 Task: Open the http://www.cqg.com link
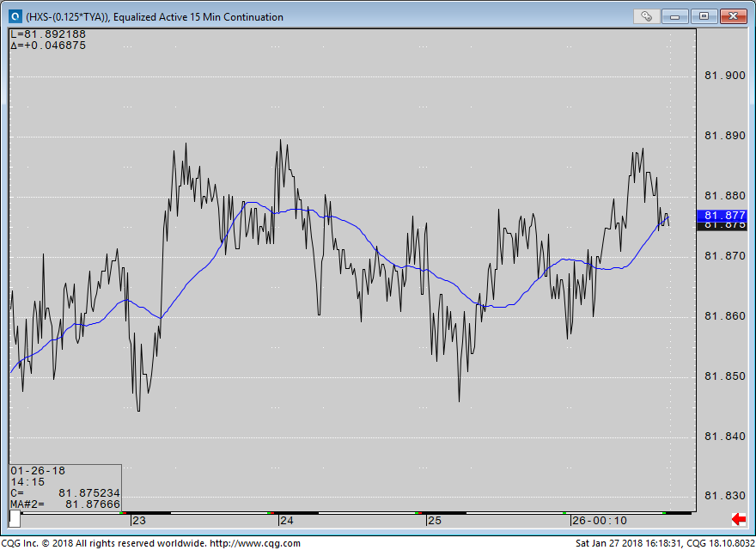coord(255,543)
